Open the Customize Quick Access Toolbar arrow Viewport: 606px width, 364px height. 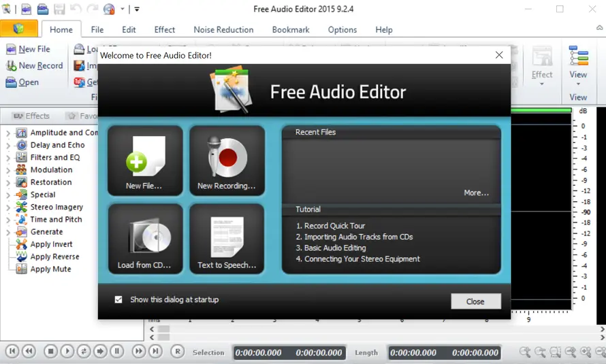137,8
